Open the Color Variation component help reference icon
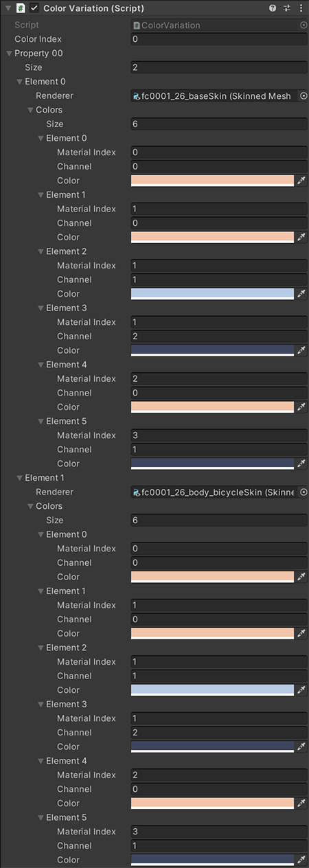This screenshot has width=309, height=868. pos(273,8)
